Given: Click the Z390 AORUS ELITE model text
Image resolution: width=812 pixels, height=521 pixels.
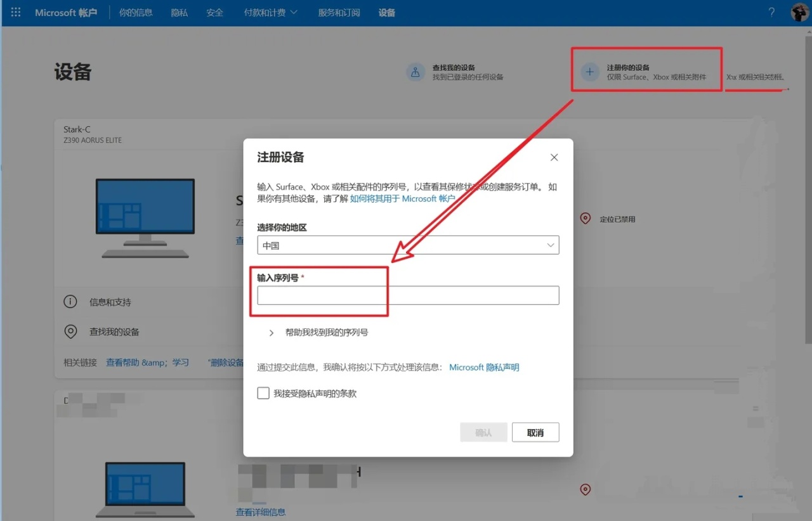Looking at the screenshot, I should click(x=93, y=140).
